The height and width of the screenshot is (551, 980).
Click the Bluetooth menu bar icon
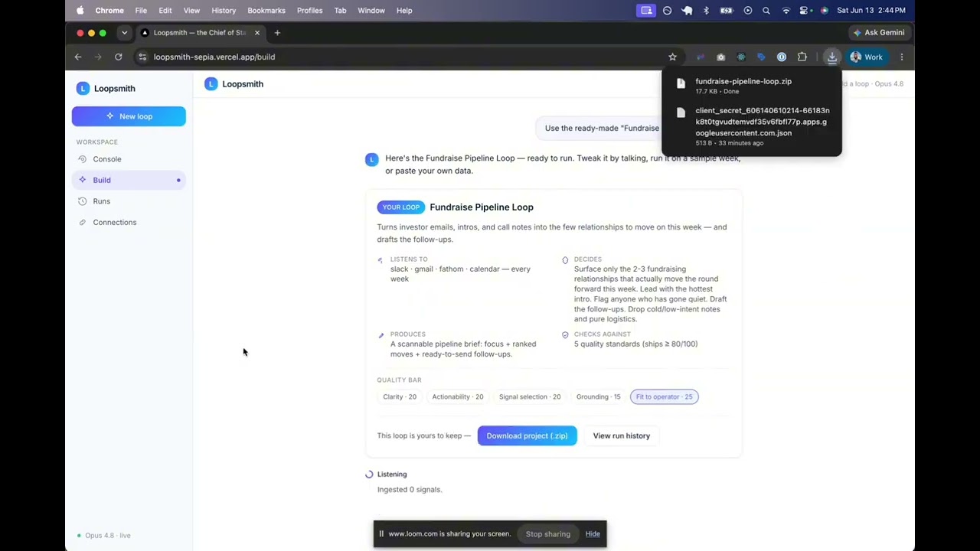click(706, 11)
